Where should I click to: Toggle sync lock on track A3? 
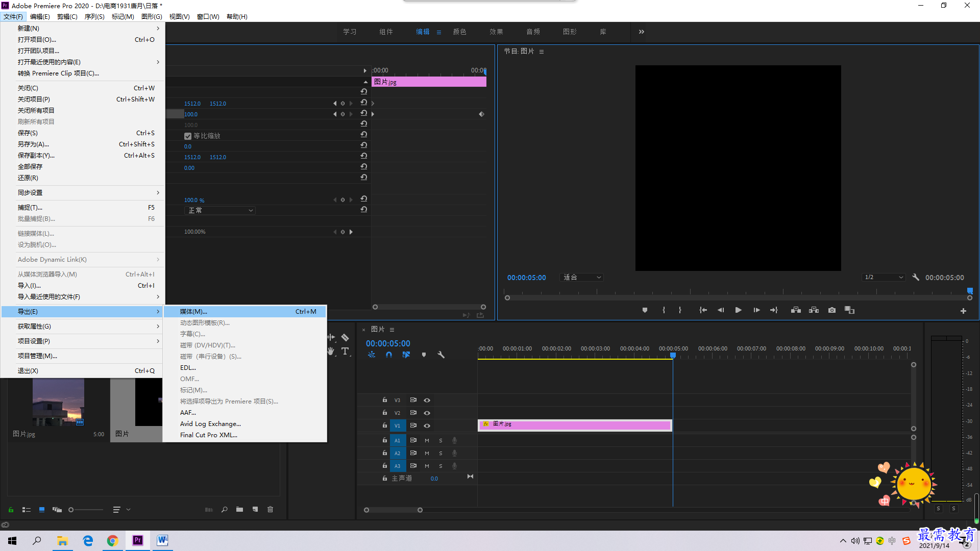[413, 466]
